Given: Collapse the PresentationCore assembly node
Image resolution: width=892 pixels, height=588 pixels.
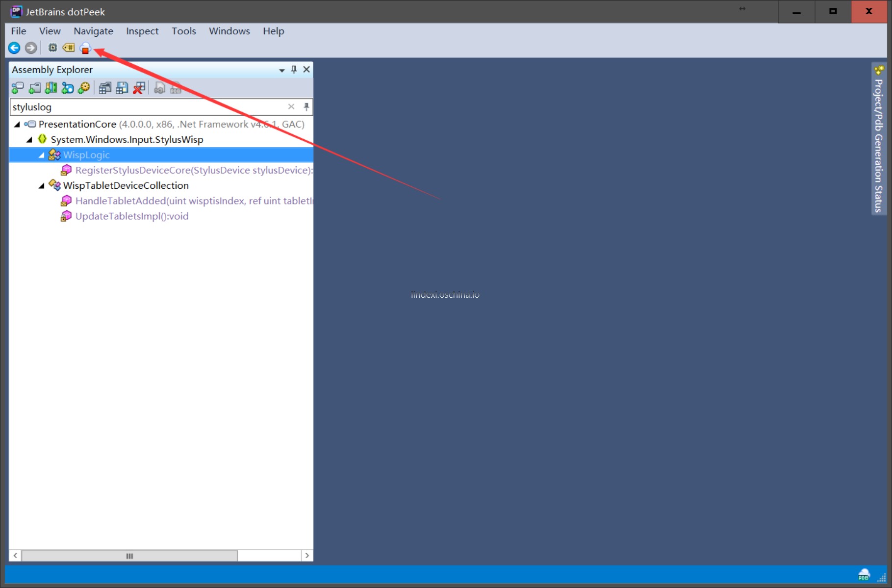Looking at the screenshot, I should pyautogui.click(x=17, y=125).
